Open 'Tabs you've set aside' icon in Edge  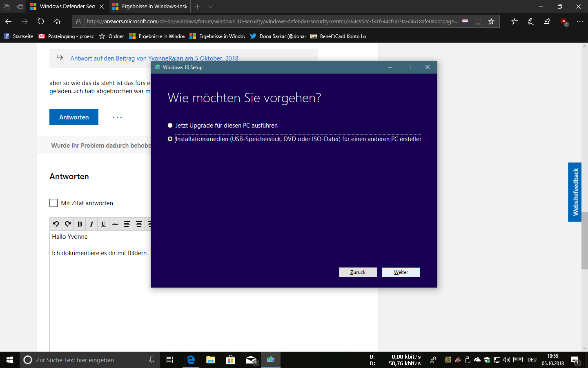point(7,7)
